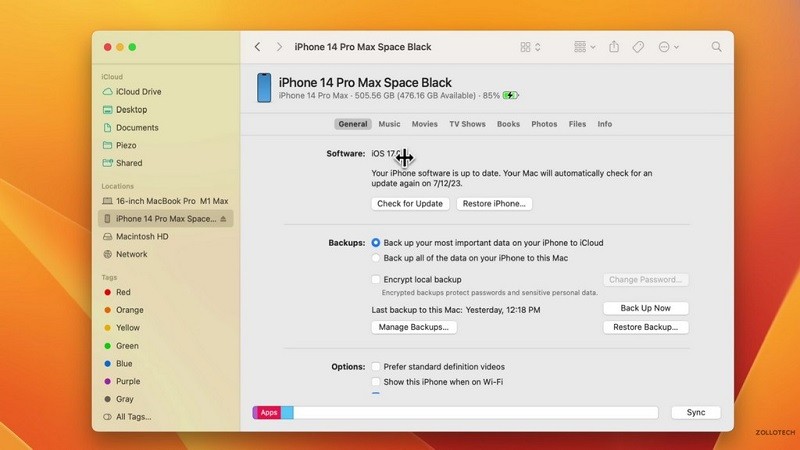800x450 pixels.
Task: Switch to the Music tab
Action: (389, 124)
